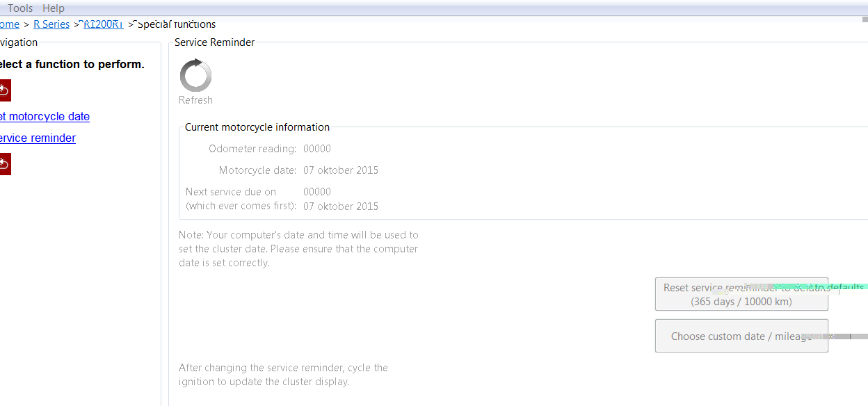Image resolution: width=868 pixels, height=406 pixels.
Task: Reset service reminder to defaults button
Action: (x=741, y=294)
